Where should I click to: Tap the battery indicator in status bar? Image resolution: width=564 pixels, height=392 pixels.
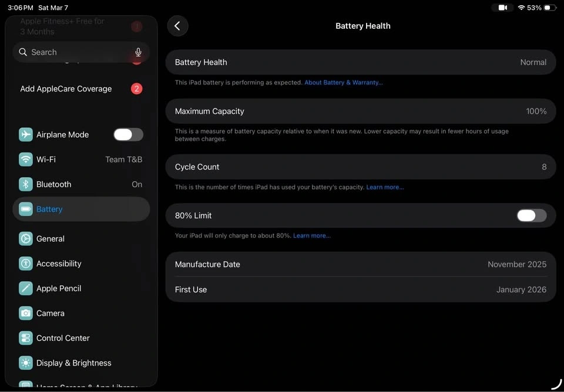pyautogui.click(x=549, y=8)
